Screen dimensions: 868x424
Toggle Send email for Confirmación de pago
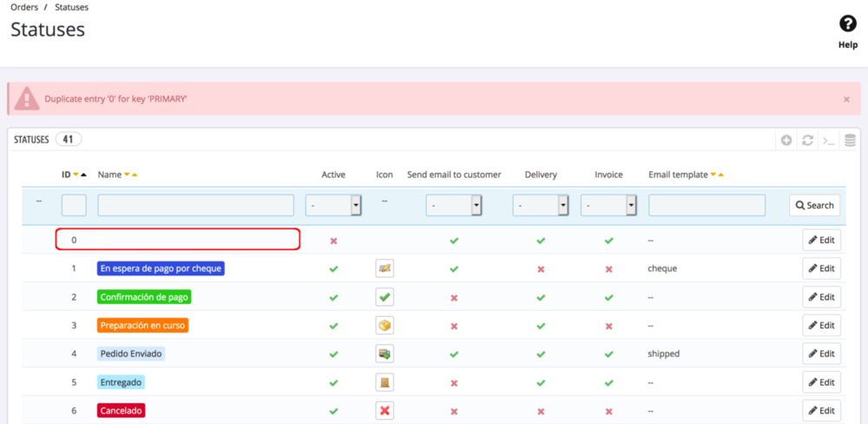(454, 297)
